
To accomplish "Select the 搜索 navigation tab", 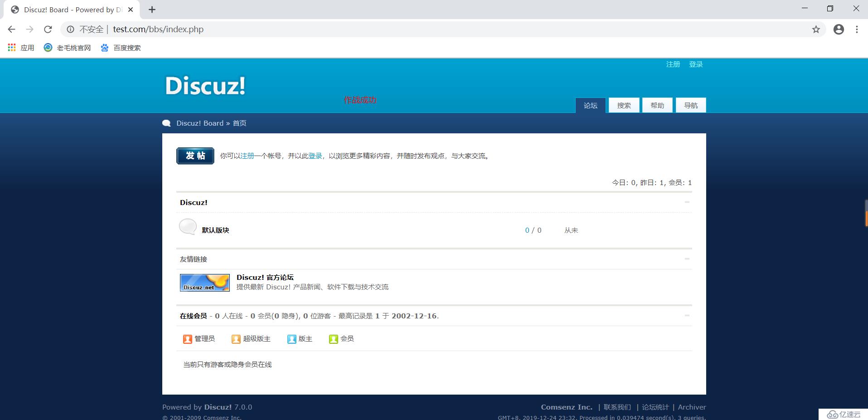I will 624,105.
